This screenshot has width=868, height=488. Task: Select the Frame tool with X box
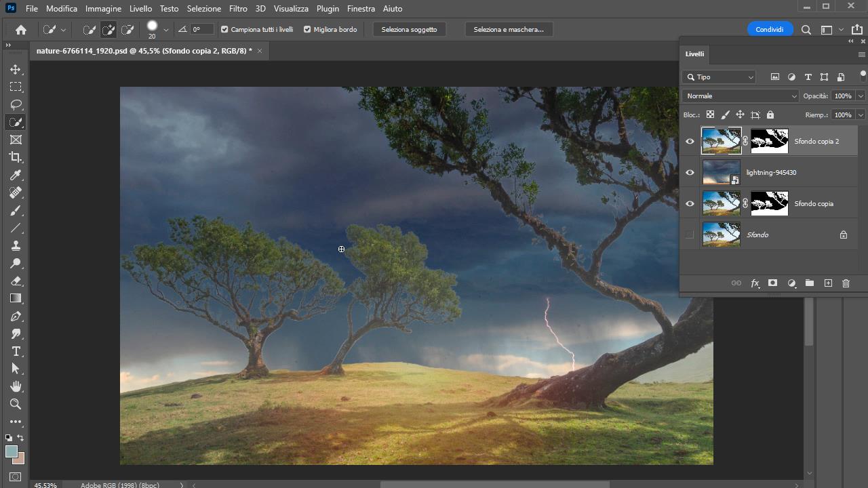pos(16,140)
